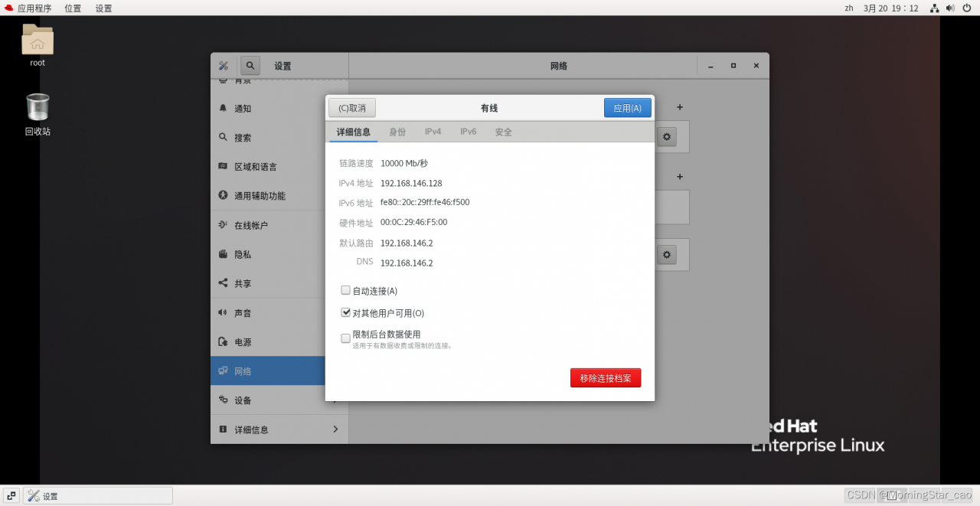Open the 设置 menu in top bar
Viewport: 980px width, 506px height.
[103, 8]
